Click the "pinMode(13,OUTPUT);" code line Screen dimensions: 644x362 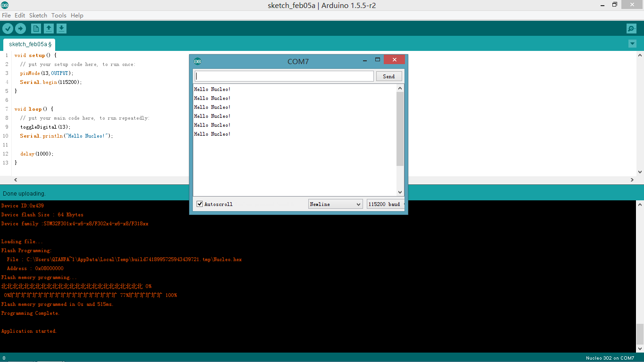[47, 73]
